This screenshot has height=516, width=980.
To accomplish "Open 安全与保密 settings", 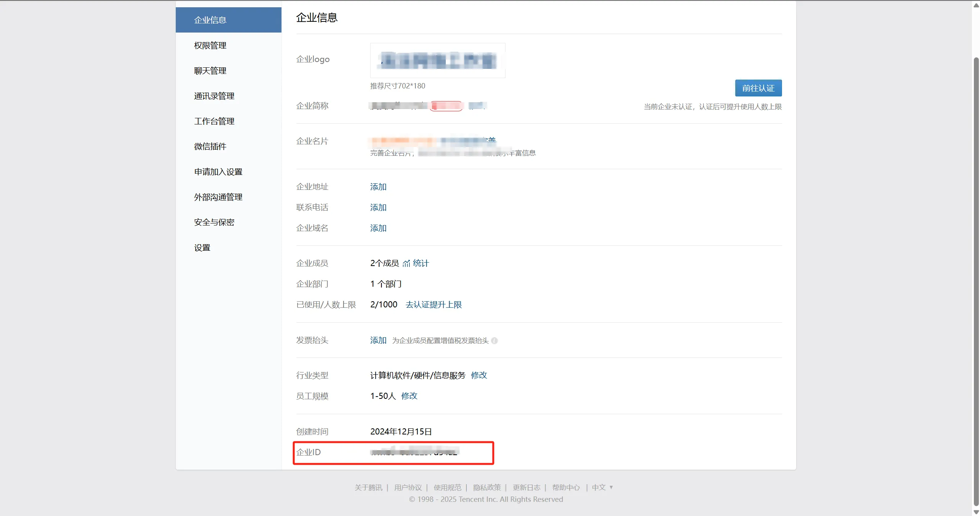I will [x=214, y=222].
